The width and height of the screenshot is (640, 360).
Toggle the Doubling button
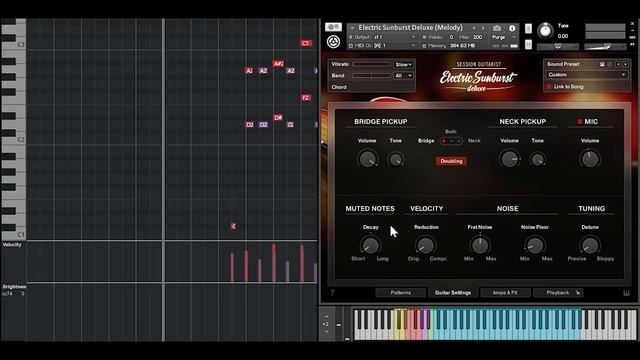451,161
